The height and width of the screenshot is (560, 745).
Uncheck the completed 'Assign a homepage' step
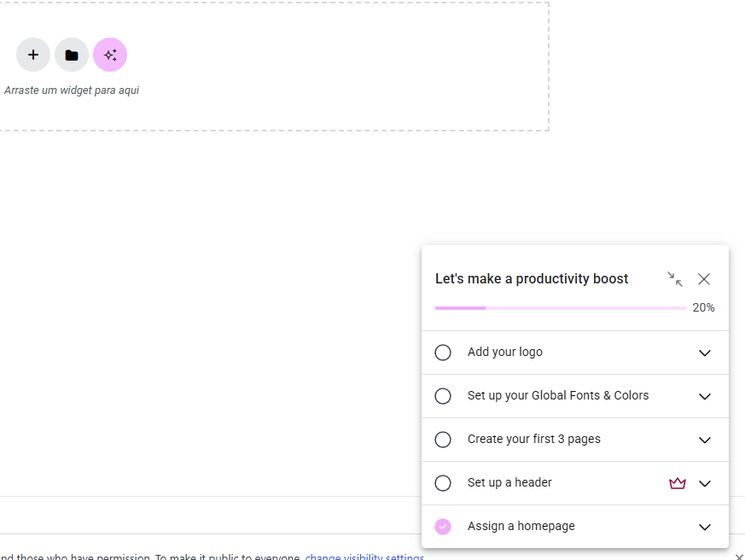[443, 527]
